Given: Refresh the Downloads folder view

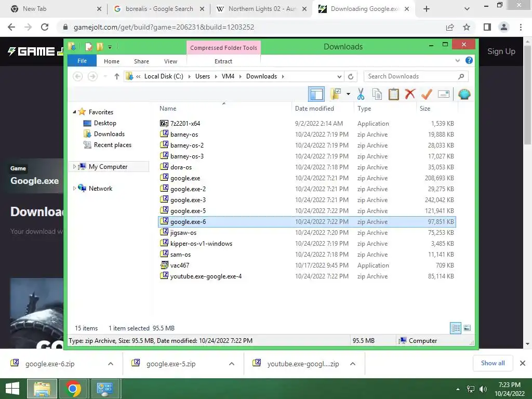Looking at the screenshot, I should pos(351,76).
